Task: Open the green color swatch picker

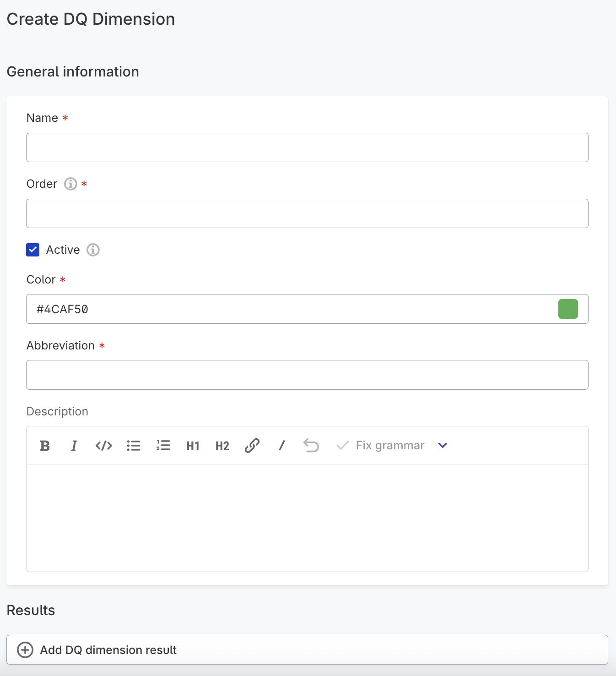Action: [x=568, y=309]
